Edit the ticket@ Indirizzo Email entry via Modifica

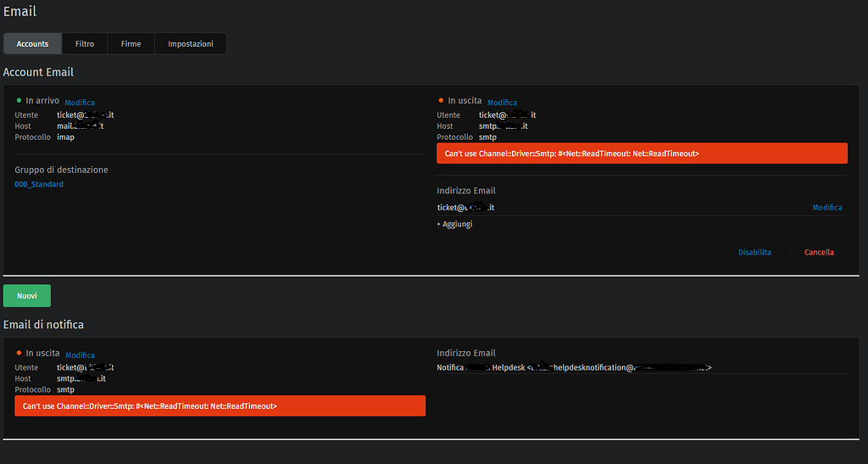pyautogui.click(x=827, y=208)
